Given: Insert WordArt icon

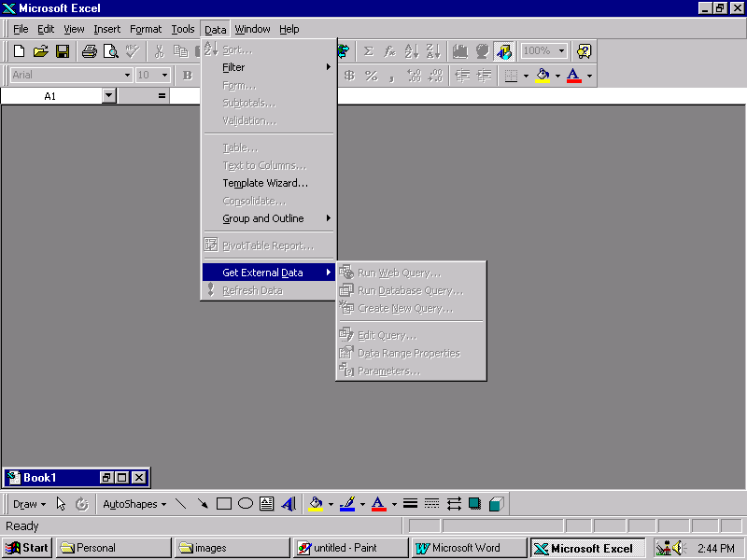Looking at the screenshot, I should coord(289,504).
